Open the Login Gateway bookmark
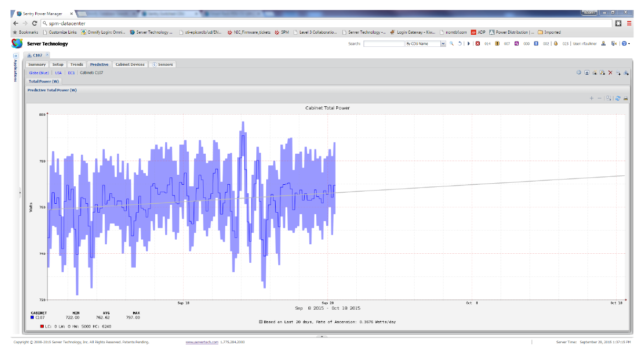Image resolution: width=644 pixels, height=358 pixels. [x=412, y=32]
